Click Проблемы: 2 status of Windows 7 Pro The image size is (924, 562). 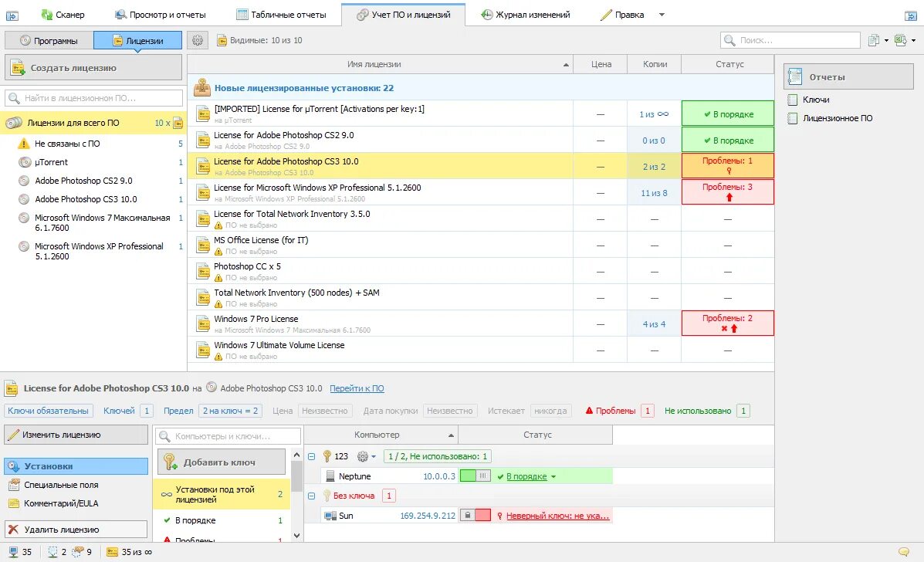click(x=728, y=323)
